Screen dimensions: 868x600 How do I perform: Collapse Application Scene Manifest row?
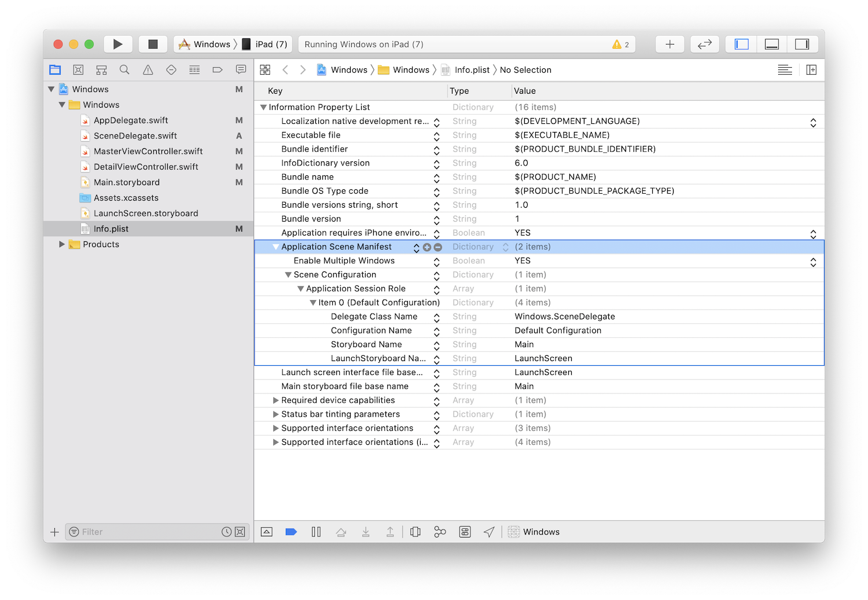(x=275, y=247)
